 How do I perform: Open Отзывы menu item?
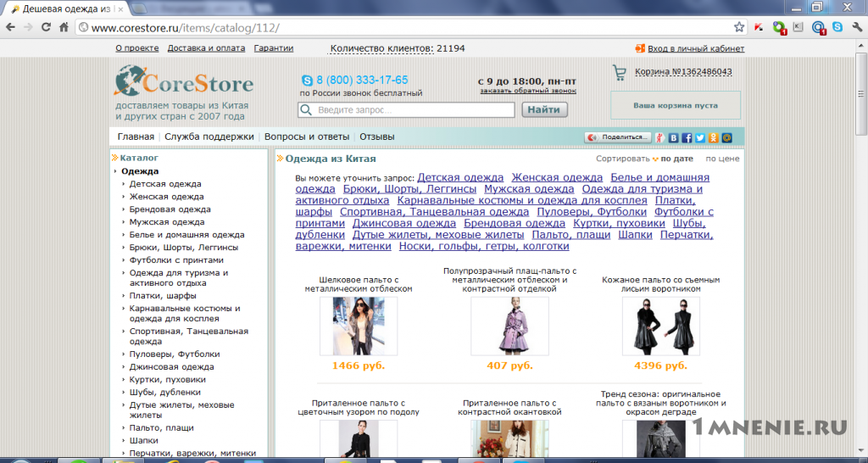(x=377, y=137)
